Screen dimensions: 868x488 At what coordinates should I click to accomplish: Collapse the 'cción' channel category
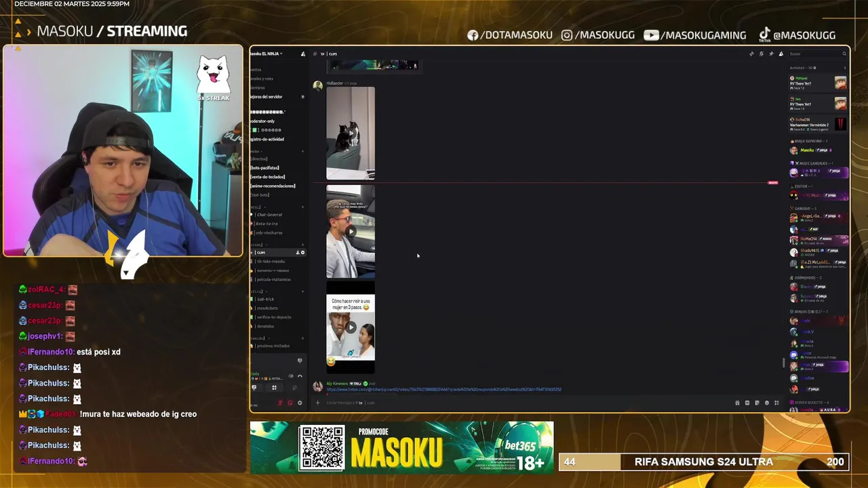(x=259, y=245)
